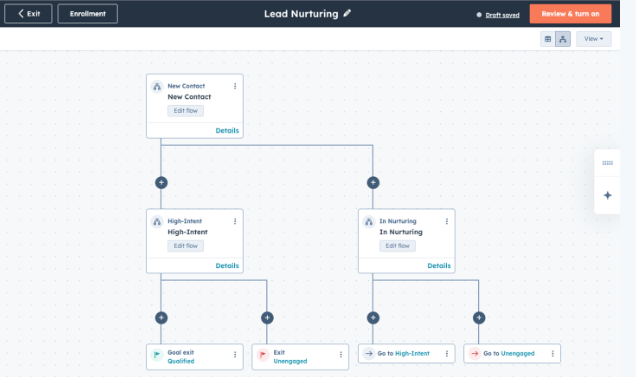The image size is (636, 377).
Task: Open three-dot menu on Goal exit Qualified
Action: (235, 355)
